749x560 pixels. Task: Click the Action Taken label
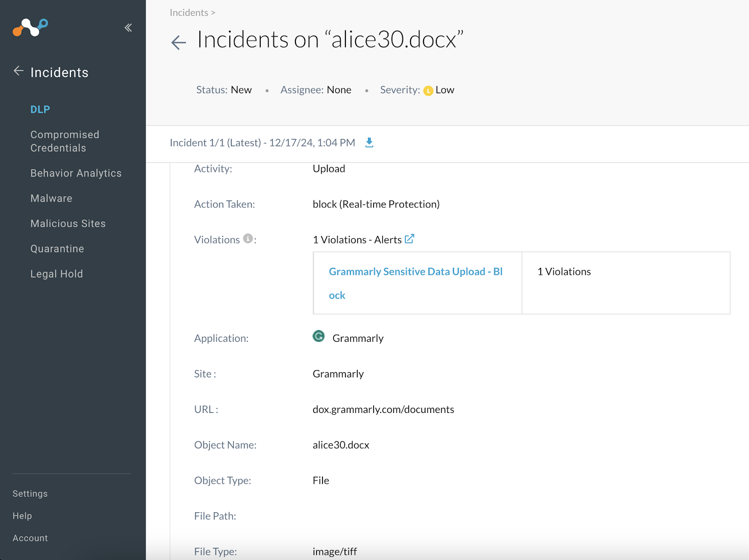(x=225, y=204)
